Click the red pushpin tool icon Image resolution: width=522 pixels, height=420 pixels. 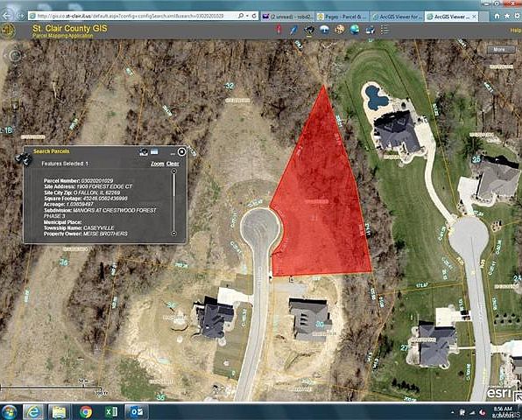coord(279,30)
